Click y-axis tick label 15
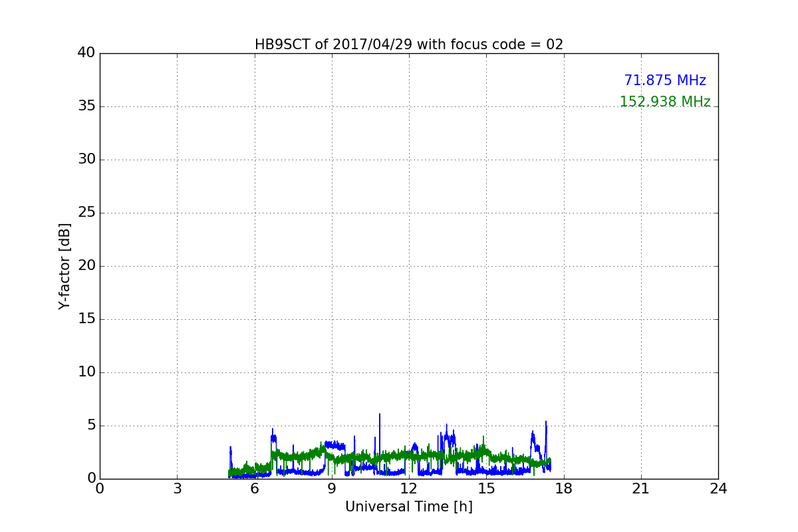This screenshot has height=532, width=798. coord(86,319)
